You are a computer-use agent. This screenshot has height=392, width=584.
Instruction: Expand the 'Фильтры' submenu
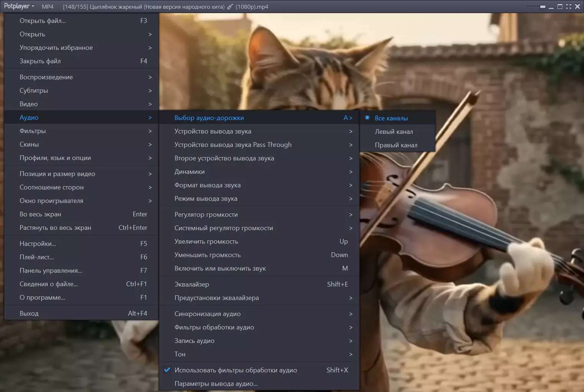81,131
